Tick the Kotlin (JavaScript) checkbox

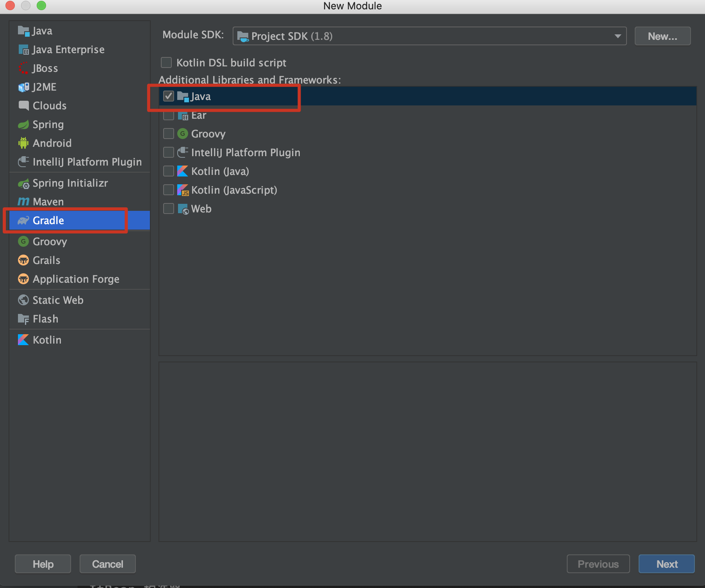[x=169, y=190]
